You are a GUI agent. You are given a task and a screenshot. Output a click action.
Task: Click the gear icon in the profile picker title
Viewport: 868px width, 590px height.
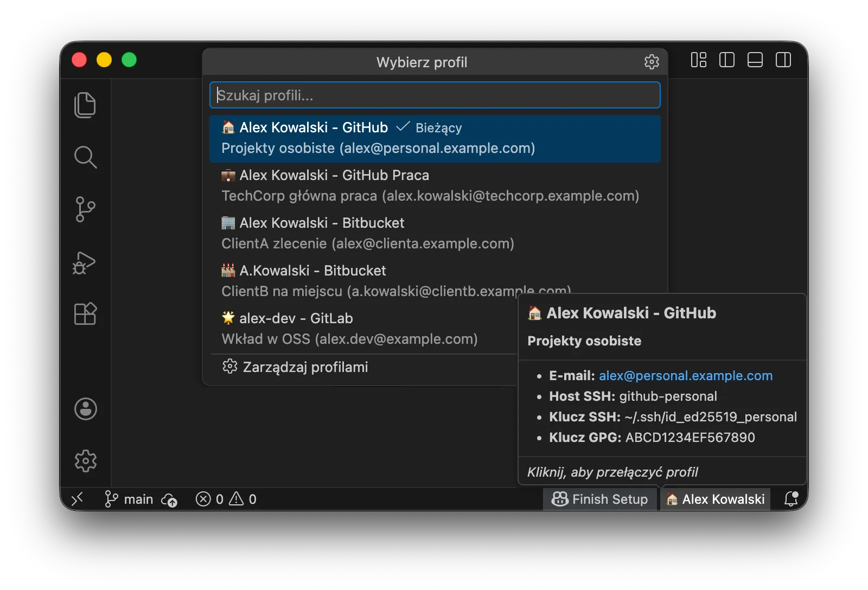pyautogui.click(x=652, y=62)
